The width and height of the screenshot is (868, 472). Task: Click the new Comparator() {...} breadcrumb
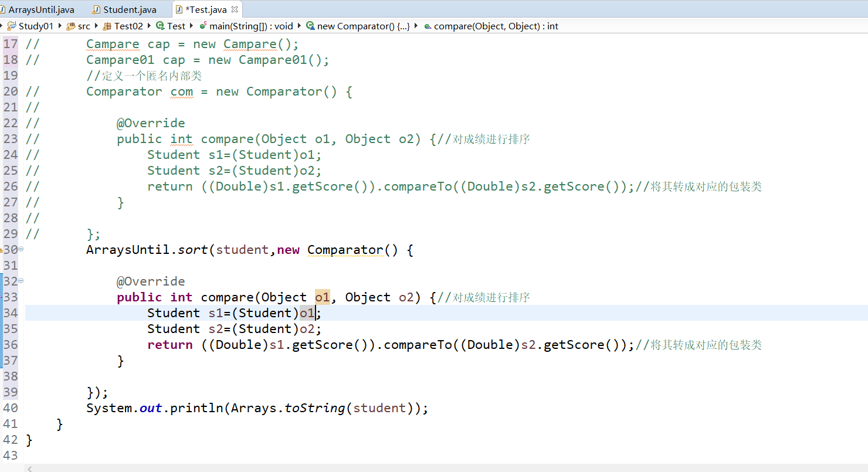(x=358, y=26)
